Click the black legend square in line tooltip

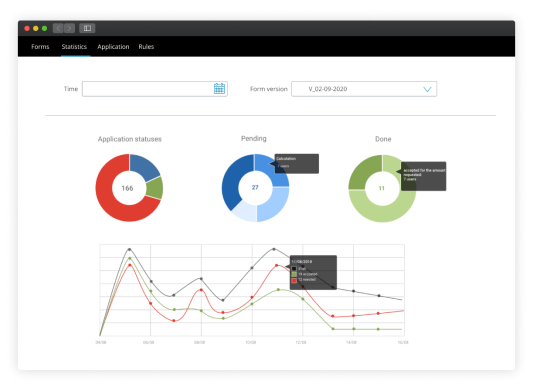point(294,268)
